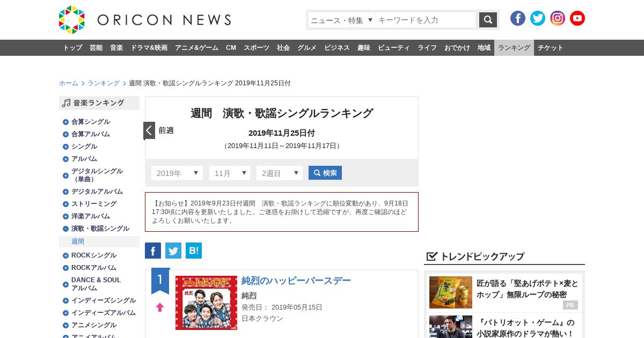Open the 地域 nav menu item
The image size is (644, 338).
pyautogui.click(x=484, y=48)
